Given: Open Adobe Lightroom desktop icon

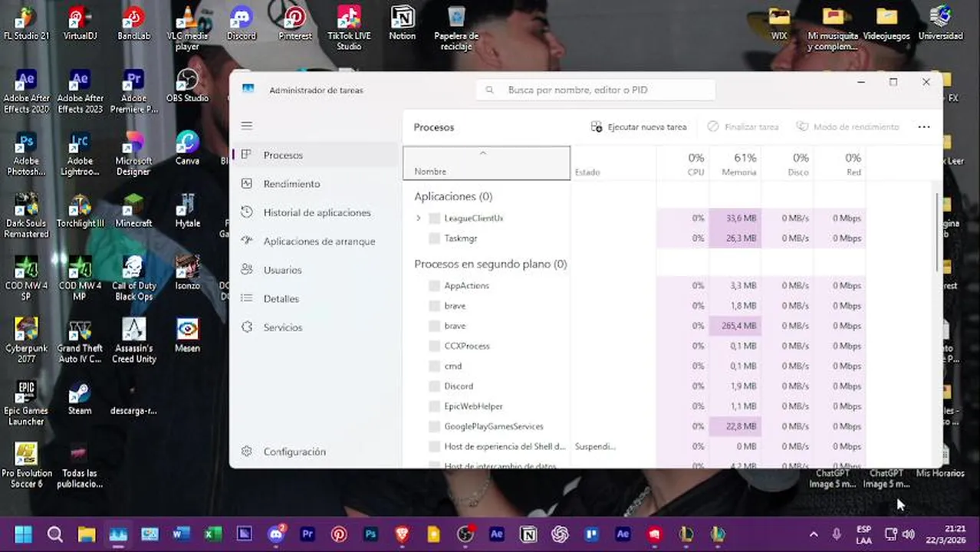Looking at the screenshot, I should [x=80, y=154].
